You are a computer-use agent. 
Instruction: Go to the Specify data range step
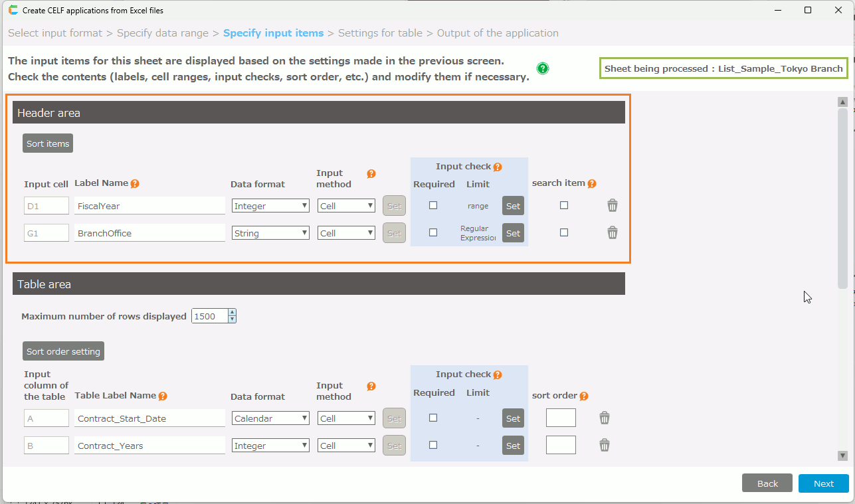point(163,33)
